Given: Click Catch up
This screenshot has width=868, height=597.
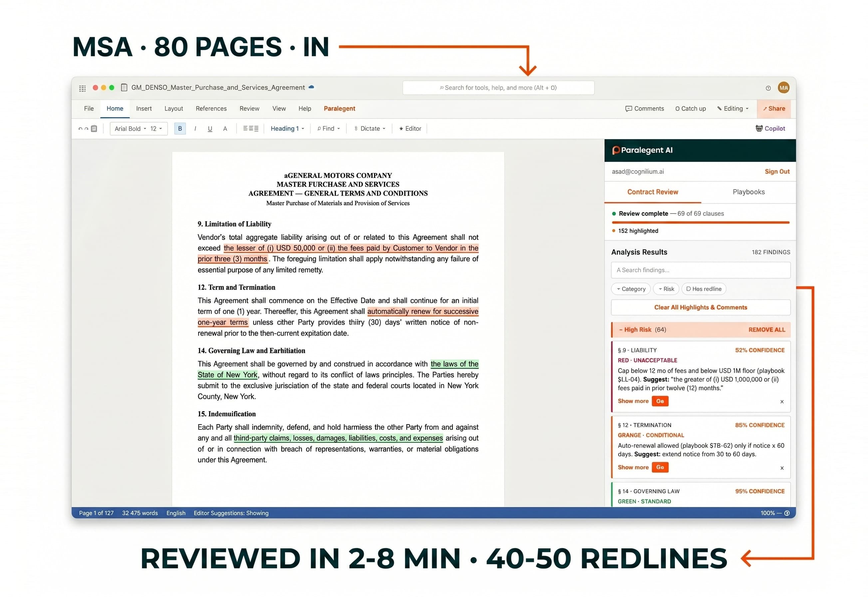Looking at the screenshot, I should [x=691, y=109].
